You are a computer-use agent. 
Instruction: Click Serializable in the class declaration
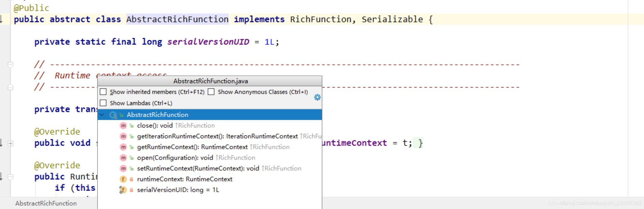(x=392, y=19)
